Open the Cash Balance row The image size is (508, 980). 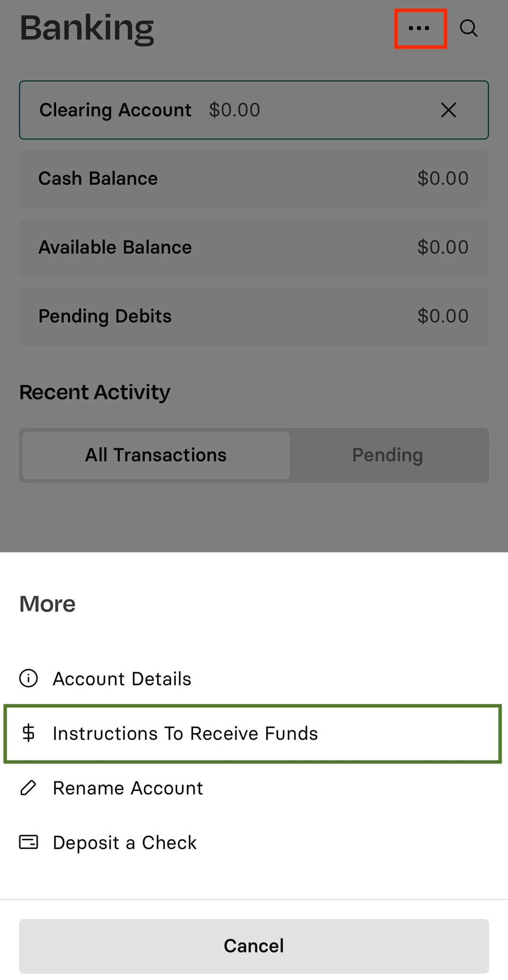point(254,179)
